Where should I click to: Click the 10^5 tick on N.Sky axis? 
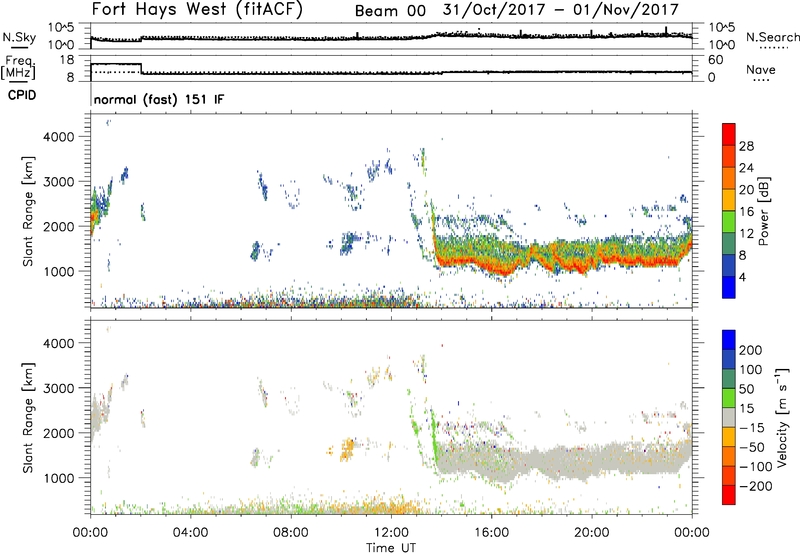click(61, 28)
